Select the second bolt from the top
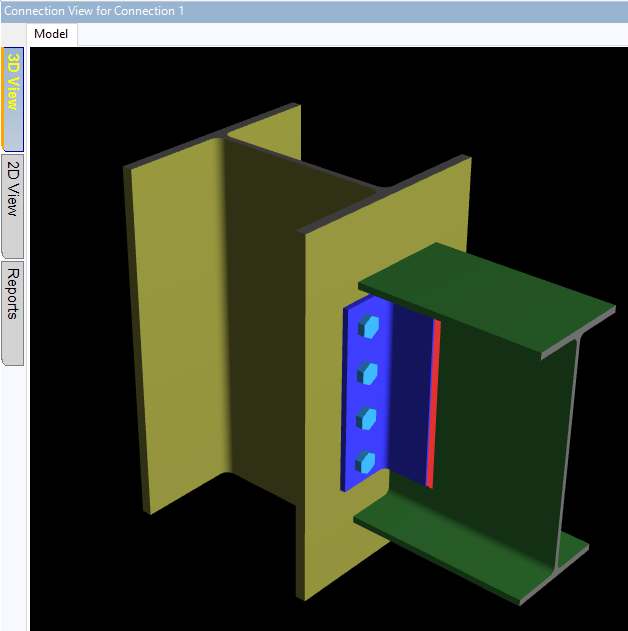628x631 pixels. (x=369, y=373)
